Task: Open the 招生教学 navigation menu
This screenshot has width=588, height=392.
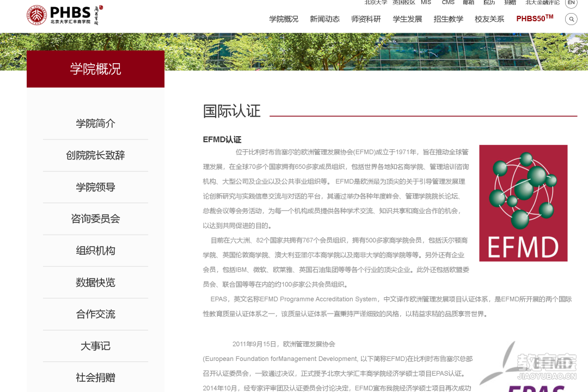Action: [449, 19]
